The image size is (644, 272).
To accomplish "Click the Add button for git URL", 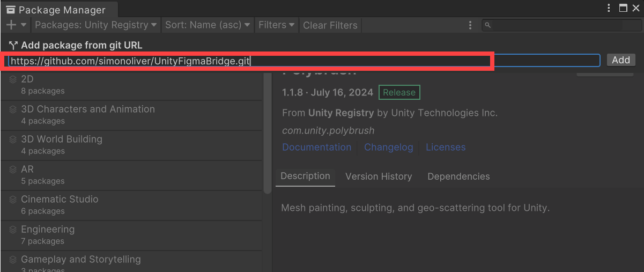I will point(621,60).
